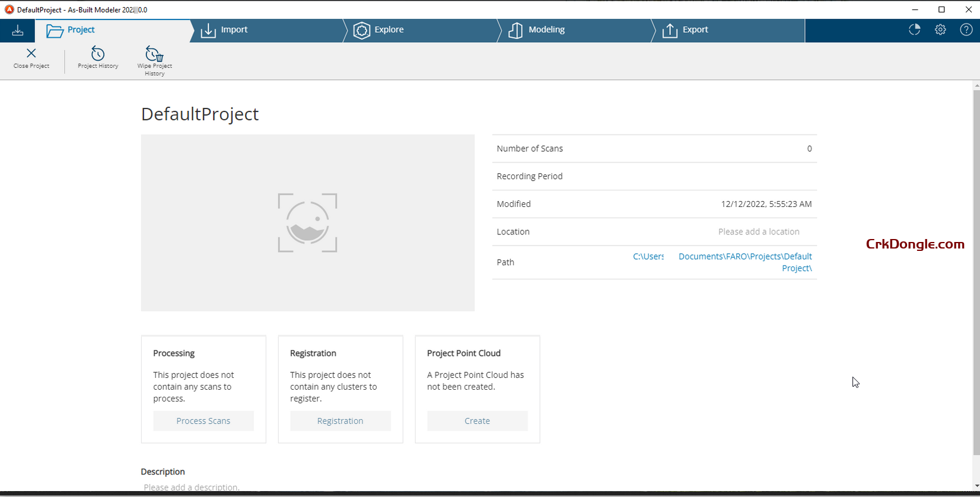Select the Project tab

tap(81, 30)
